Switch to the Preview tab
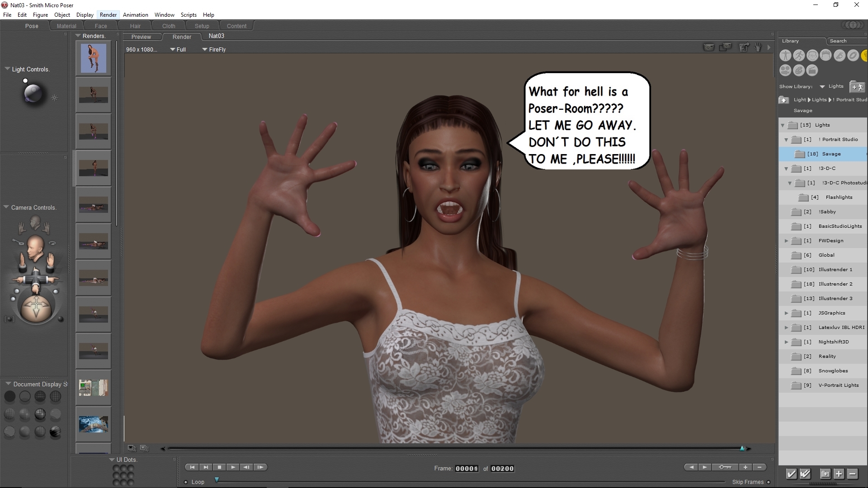The image size is (868, 488). pyautogui.click(x=141, y=37)
